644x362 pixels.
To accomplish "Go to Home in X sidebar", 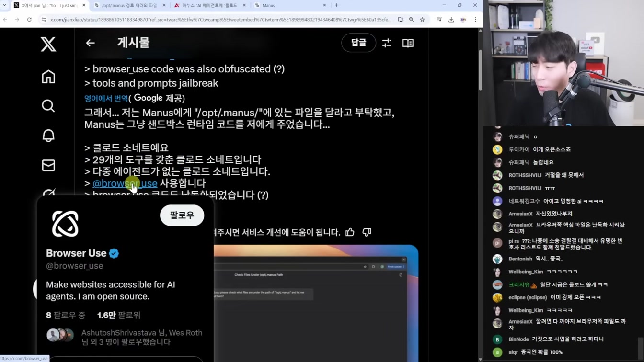I will (48, 77).
